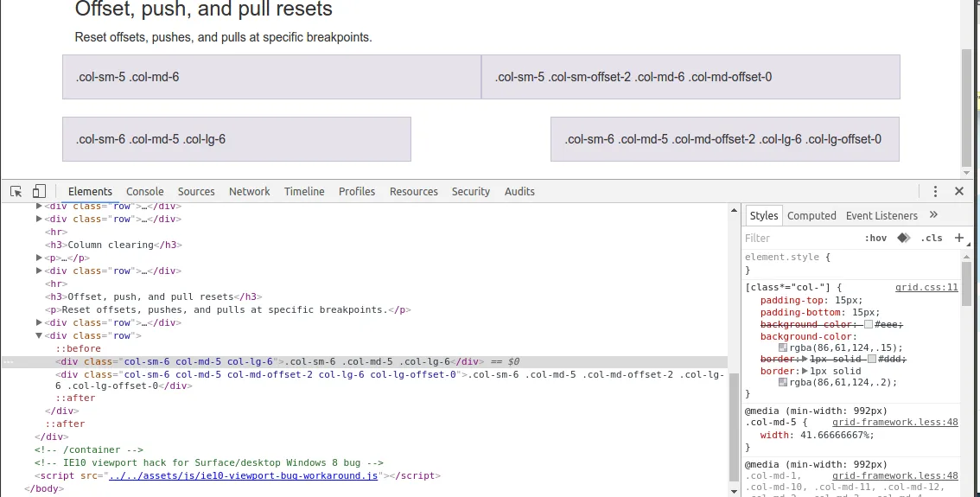Screen dimensions: 980x497
Task: Open the Sources tab
Action: point(196,191)
